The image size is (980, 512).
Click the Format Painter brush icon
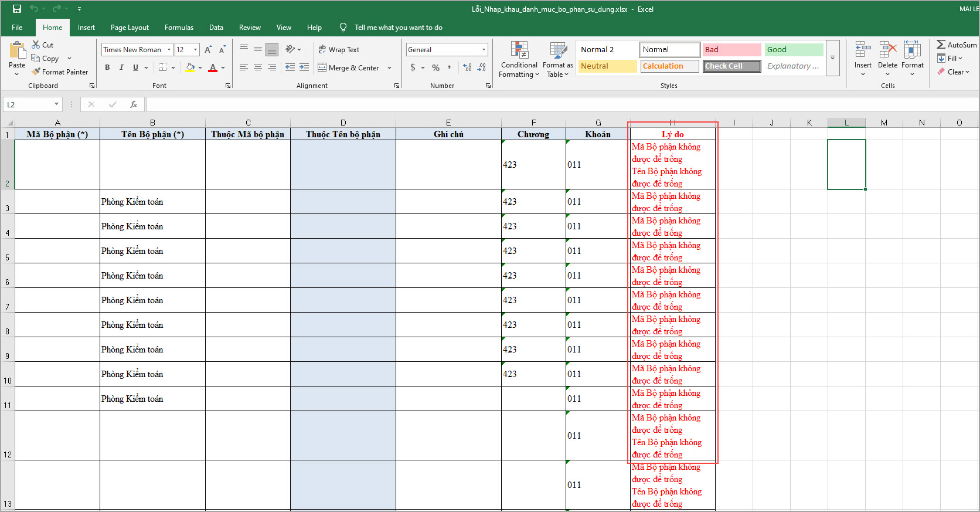pos(36,72)
